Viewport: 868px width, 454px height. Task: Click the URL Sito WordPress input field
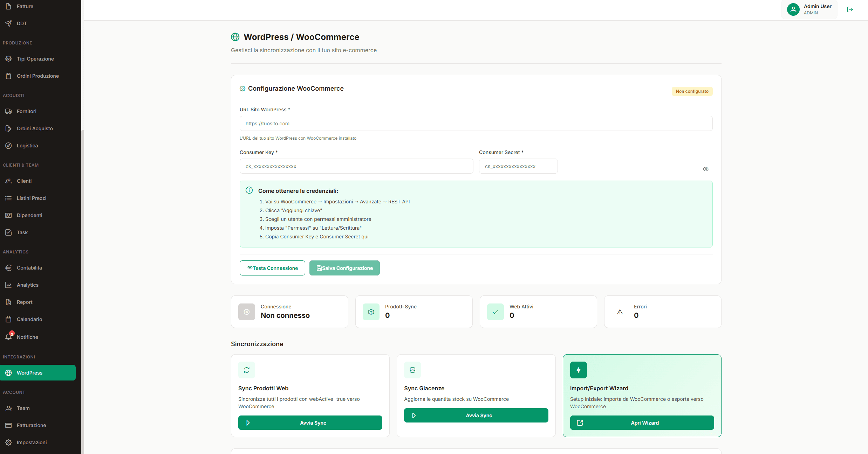(x=476, y=124)
